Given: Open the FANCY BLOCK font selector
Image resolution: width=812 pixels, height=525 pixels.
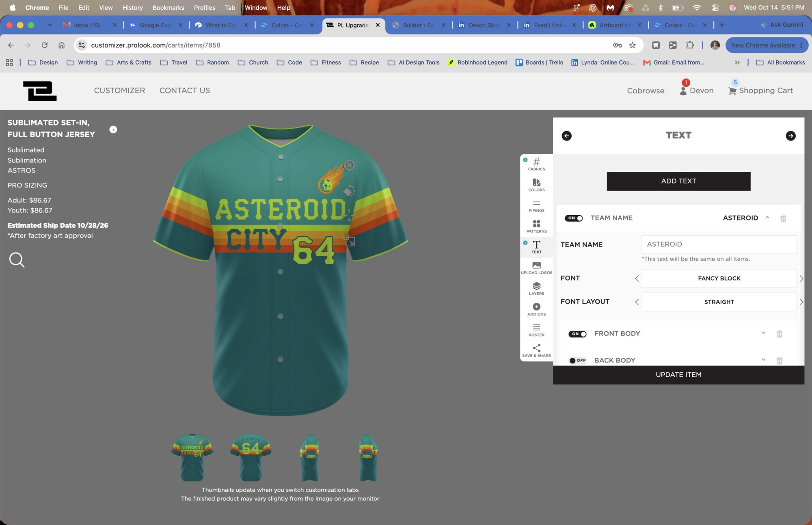Looking at the screenshot, I should point(719,279).
